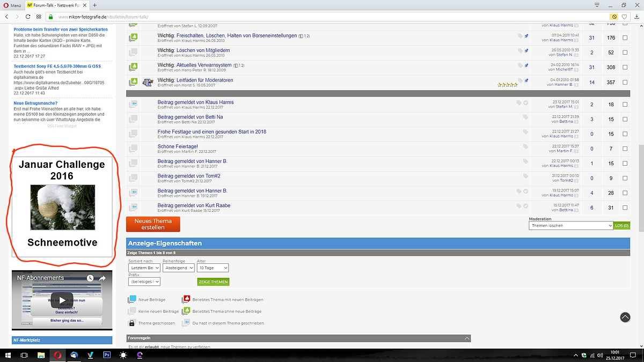Play the NF-Abonnements video
Image resolution: width=644 pixels, height=362 pixels.
(62, 300)
